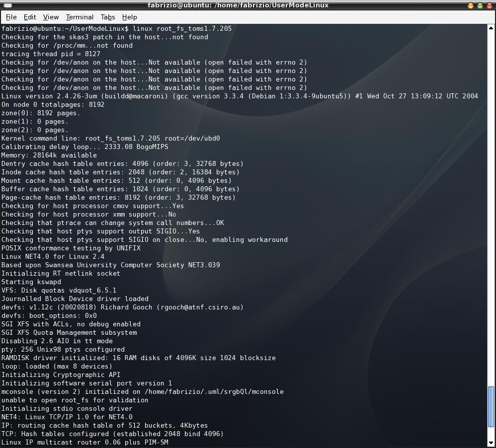
Task: Click the 'Memory: 28164k available' line
Action: pos(49,155)
